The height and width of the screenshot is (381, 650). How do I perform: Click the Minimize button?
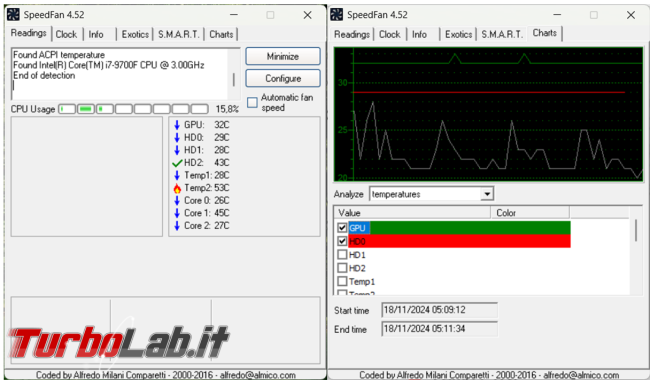click(283, 56)
